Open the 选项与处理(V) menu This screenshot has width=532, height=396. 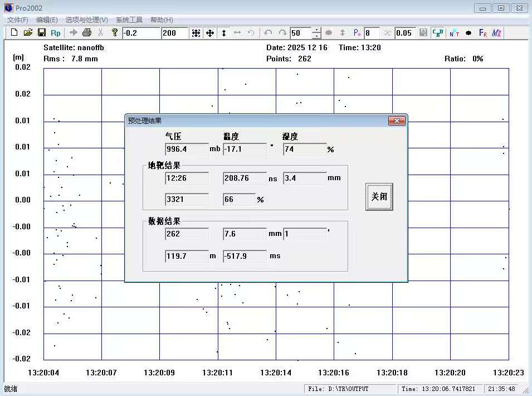87,20
